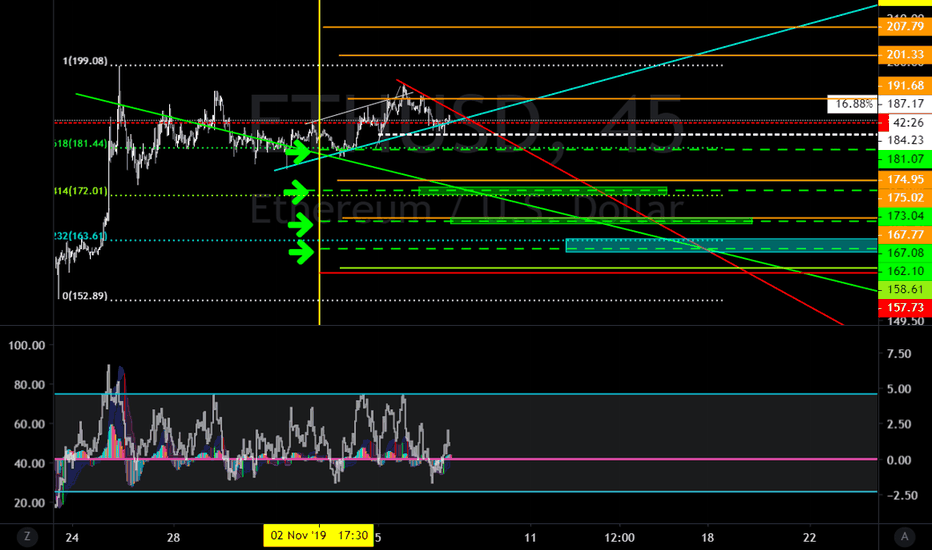The image size is (932, 550).
Task: Select the 184.23 white price label
Action: click(x=905, y=140)
